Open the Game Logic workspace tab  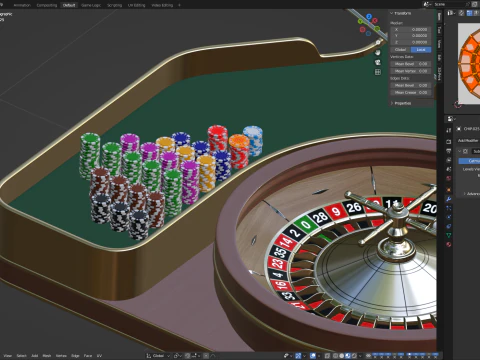91,5
